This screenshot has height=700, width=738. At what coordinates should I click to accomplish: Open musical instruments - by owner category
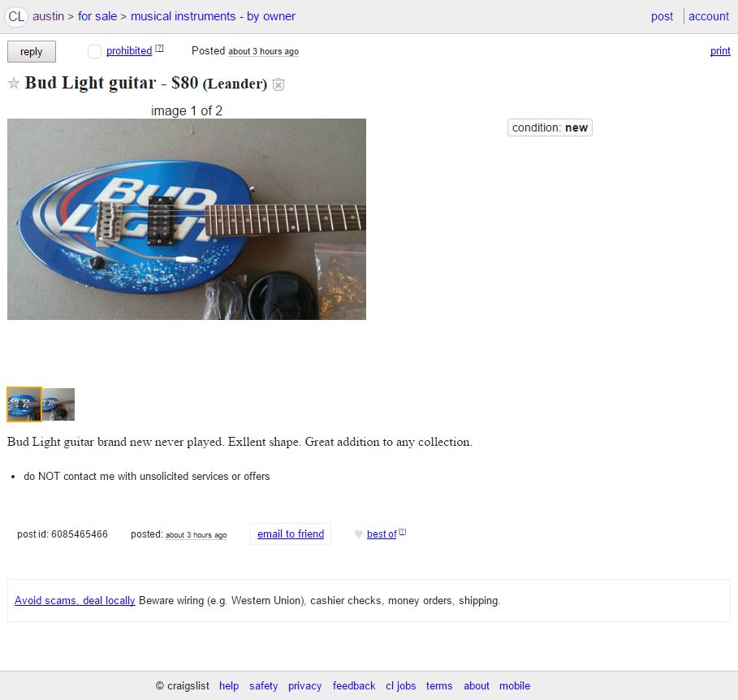pos(213,16)
